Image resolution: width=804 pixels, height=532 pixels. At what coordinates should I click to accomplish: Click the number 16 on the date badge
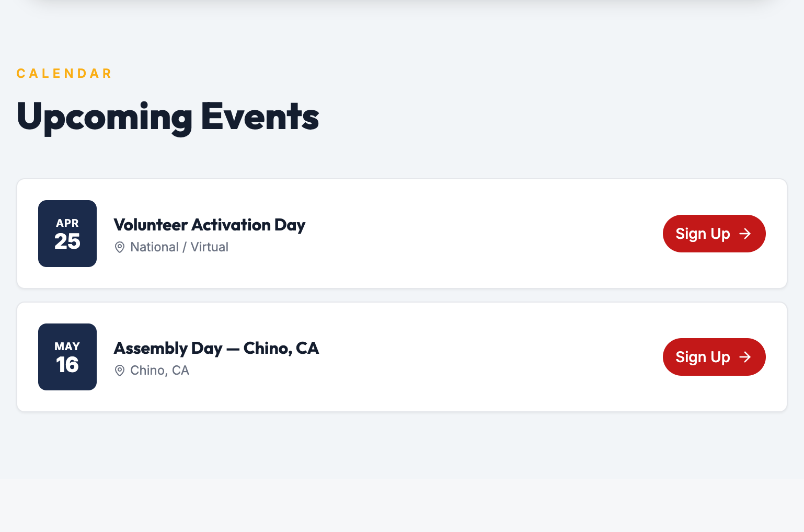pos(67,365)
